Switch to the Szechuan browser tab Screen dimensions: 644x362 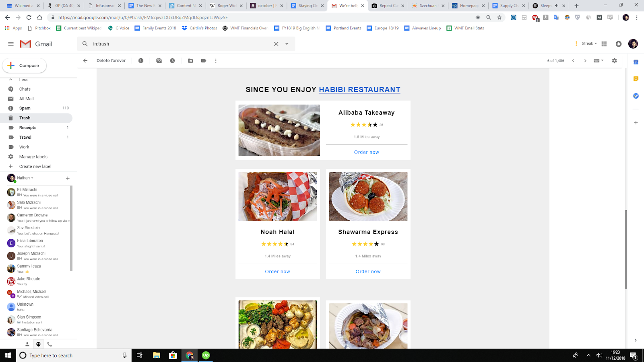point(428,6)
